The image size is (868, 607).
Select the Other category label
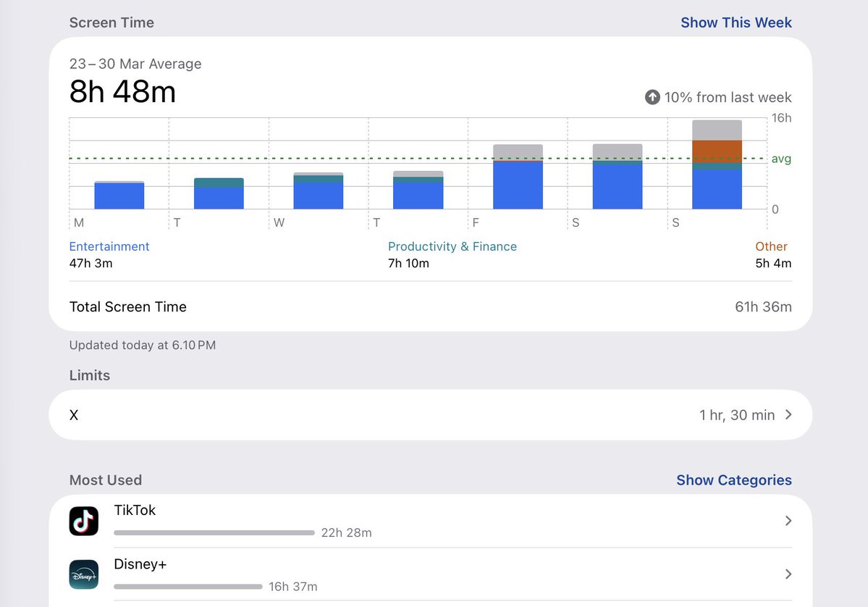[x=771, y=246]
